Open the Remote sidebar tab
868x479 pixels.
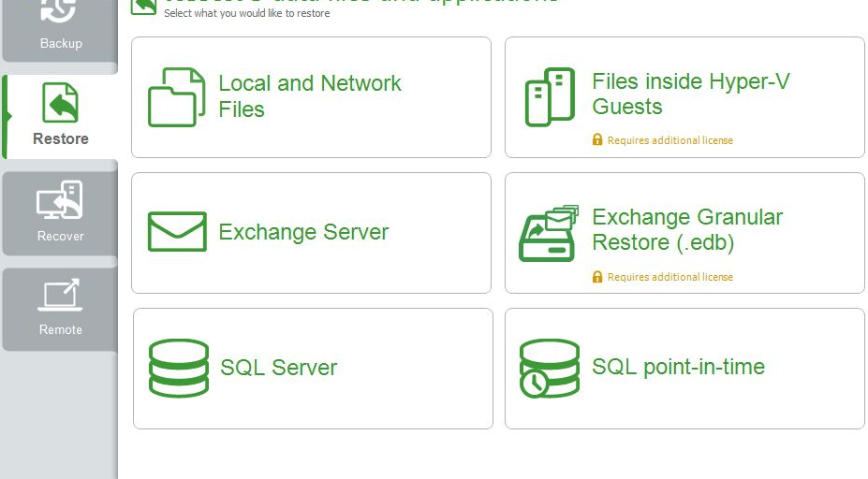coord(60,309)
